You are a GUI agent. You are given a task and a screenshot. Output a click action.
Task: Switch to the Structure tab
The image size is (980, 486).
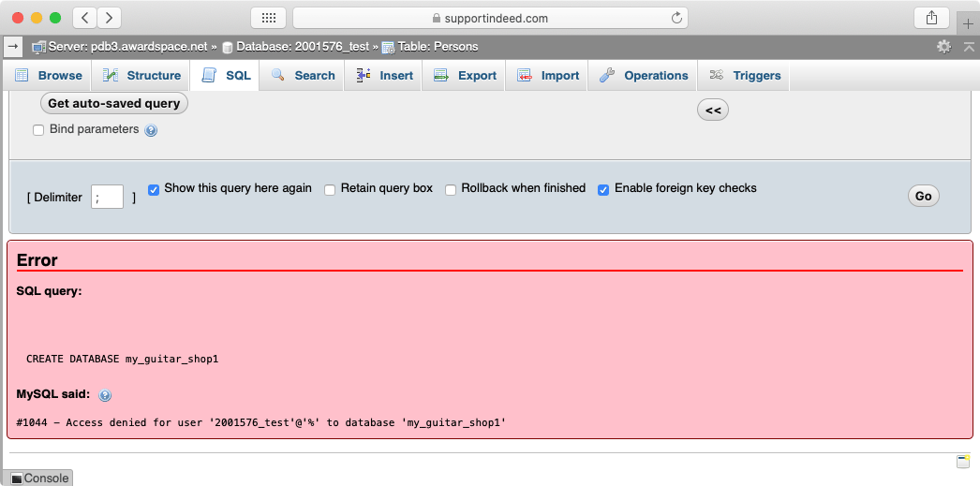click(142, 76)
